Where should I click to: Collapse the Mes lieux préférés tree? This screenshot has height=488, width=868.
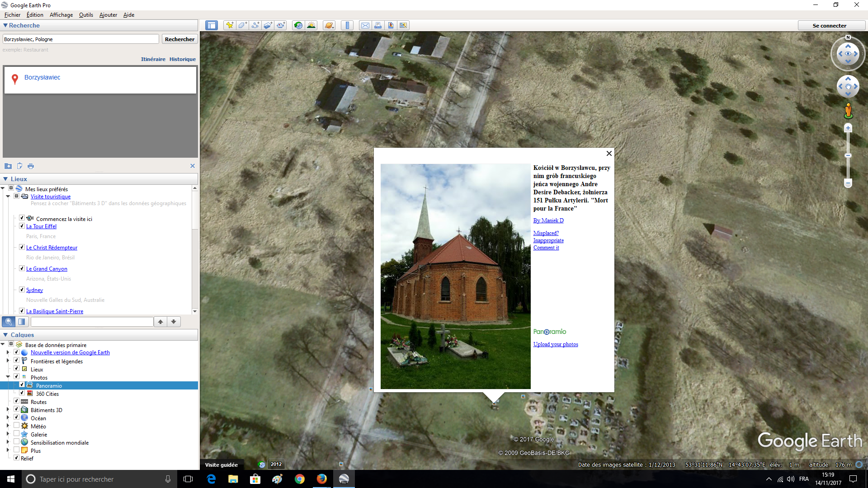pos(3,188)
